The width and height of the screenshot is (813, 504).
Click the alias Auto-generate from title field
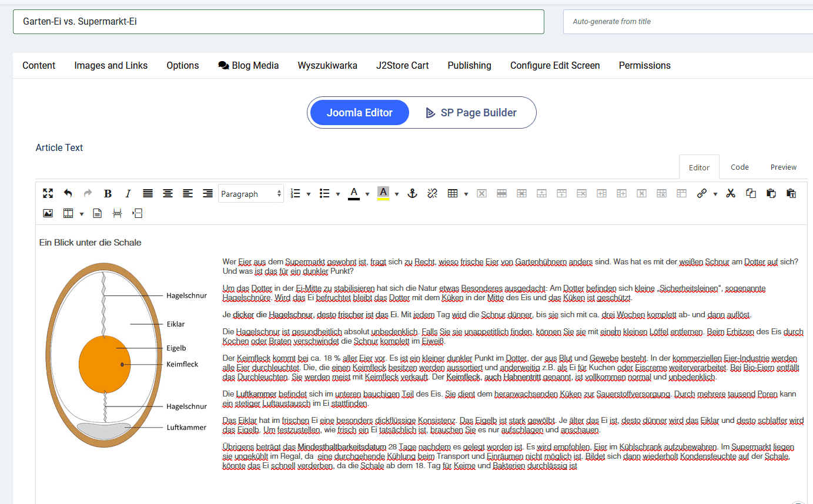(x=688, y=22)
